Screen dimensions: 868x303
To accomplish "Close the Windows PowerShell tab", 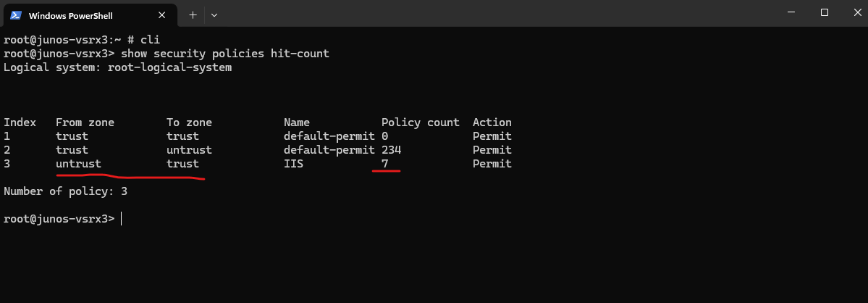I will coord(161,15).
